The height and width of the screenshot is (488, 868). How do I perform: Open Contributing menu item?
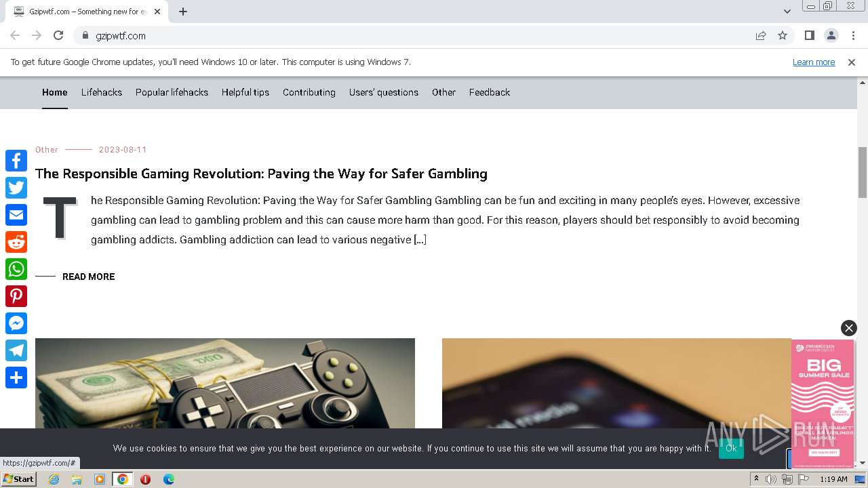[x=309, y=92]
